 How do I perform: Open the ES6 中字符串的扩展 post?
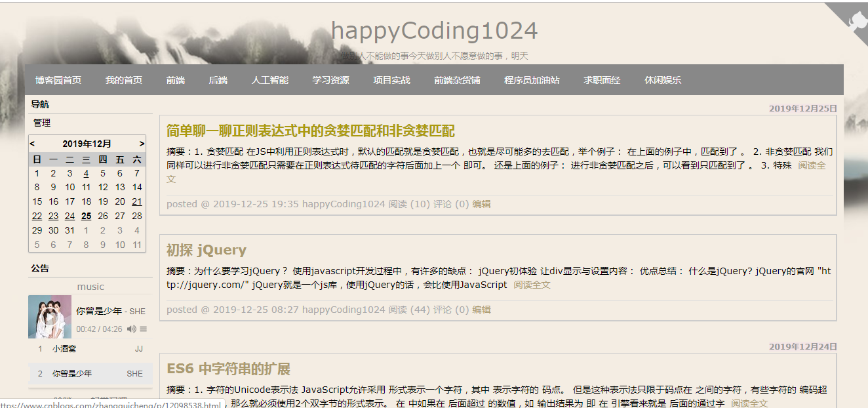point(228,369)
